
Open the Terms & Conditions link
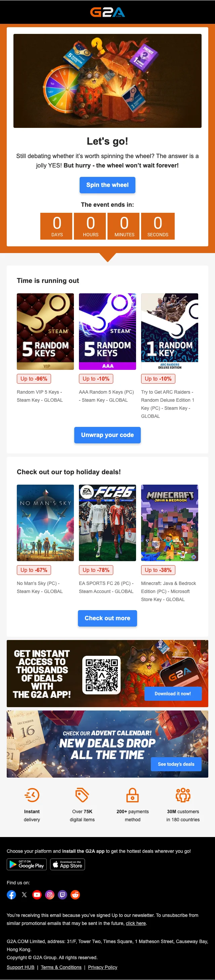pyautogui.click(x=61, y=967)
